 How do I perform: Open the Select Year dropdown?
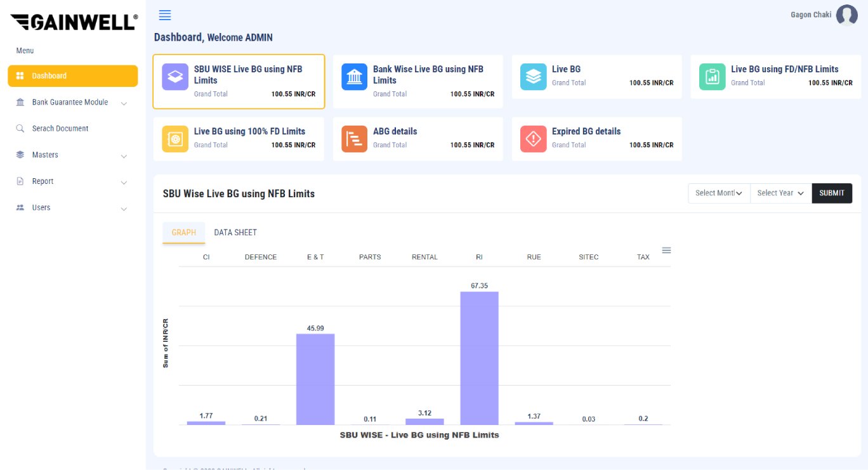point(780,193)
